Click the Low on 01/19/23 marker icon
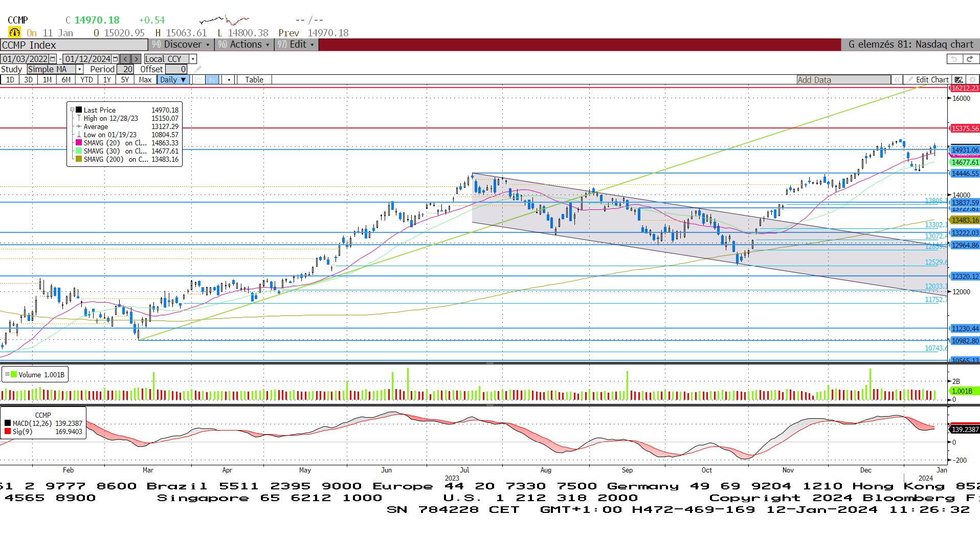The width and height of the screenshot is (980, 538). 79,135
